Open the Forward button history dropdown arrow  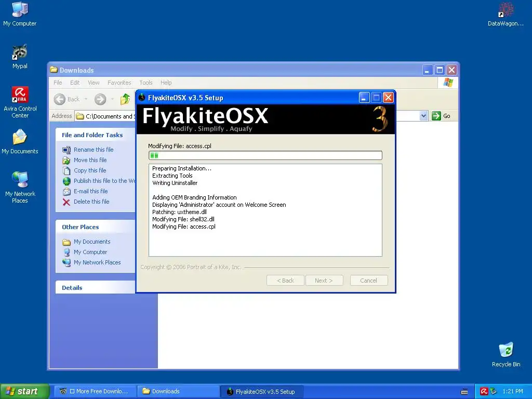(x=112, y=99)
